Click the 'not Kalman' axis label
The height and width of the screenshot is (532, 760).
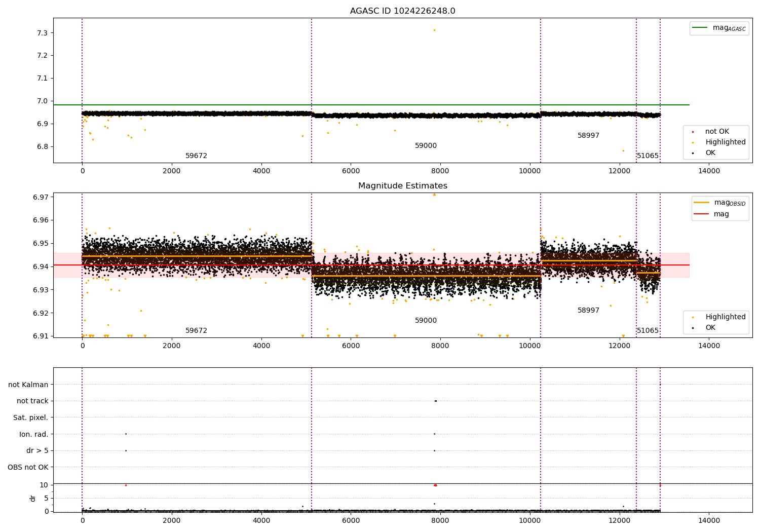(28, 385)
